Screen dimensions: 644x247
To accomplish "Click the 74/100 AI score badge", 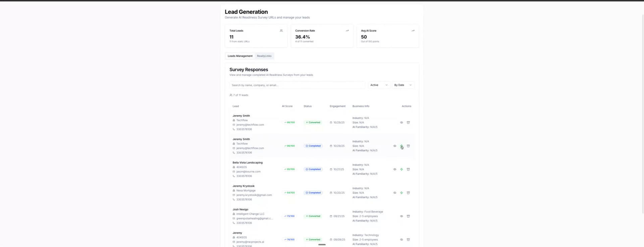I will pyautogui.click(x=289, y=240).
